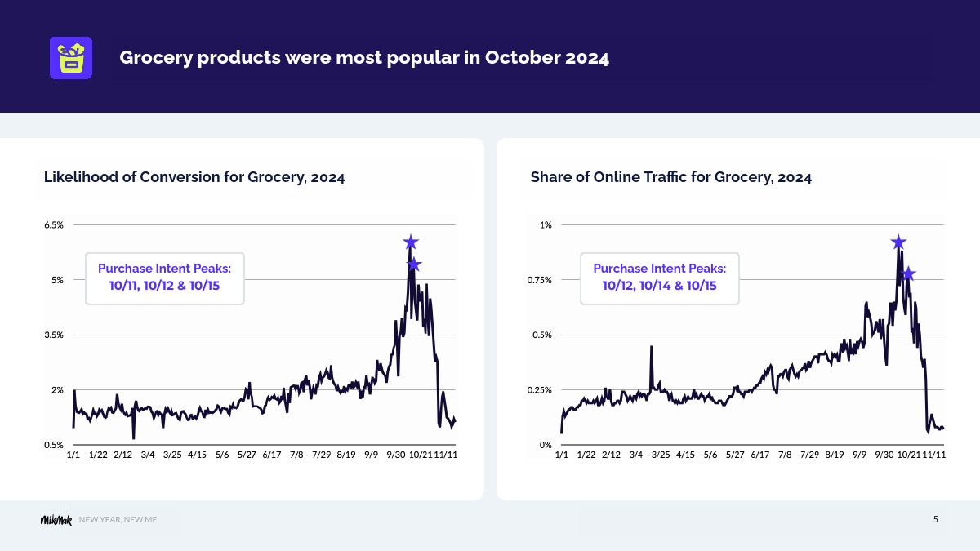The width and height of the screenshot is (980, 551).
Task: Click the 0.75% axis label
Action: point(539,279)
